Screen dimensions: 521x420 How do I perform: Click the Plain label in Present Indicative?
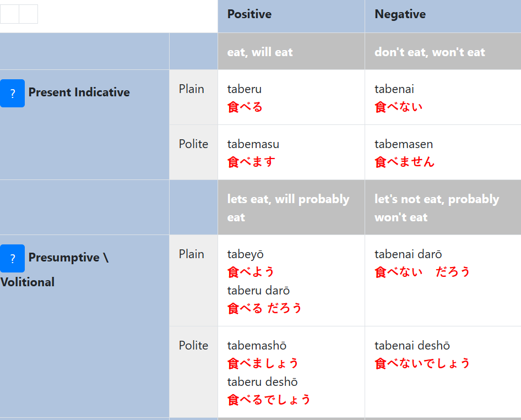191,89
